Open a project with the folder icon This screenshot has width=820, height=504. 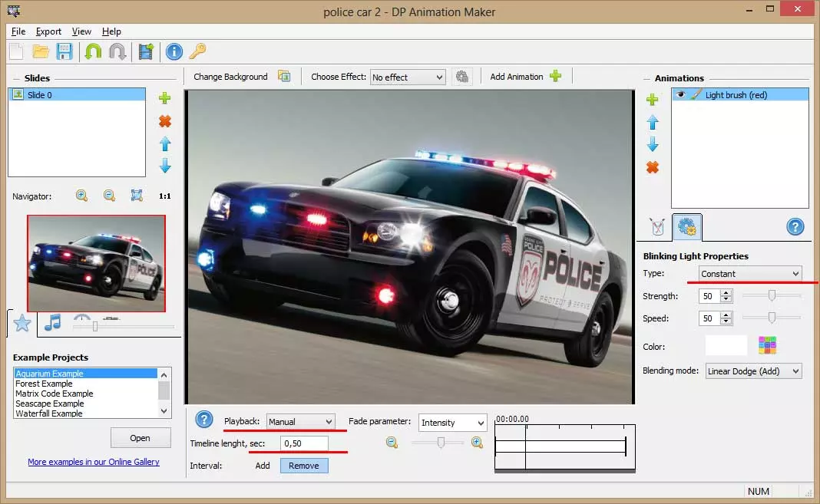click(40, 51)
